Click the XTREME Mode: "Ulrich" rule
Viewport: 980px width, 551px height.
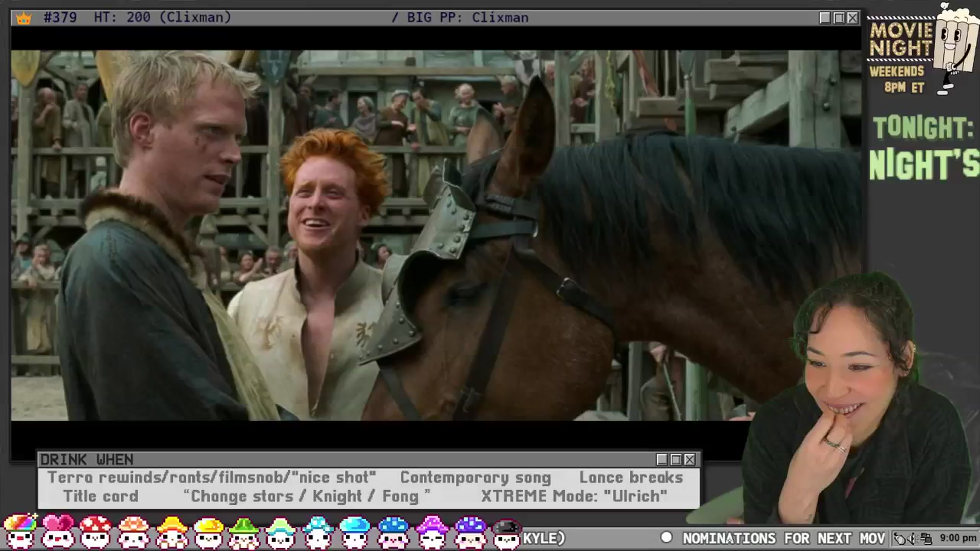click(574, 496)
